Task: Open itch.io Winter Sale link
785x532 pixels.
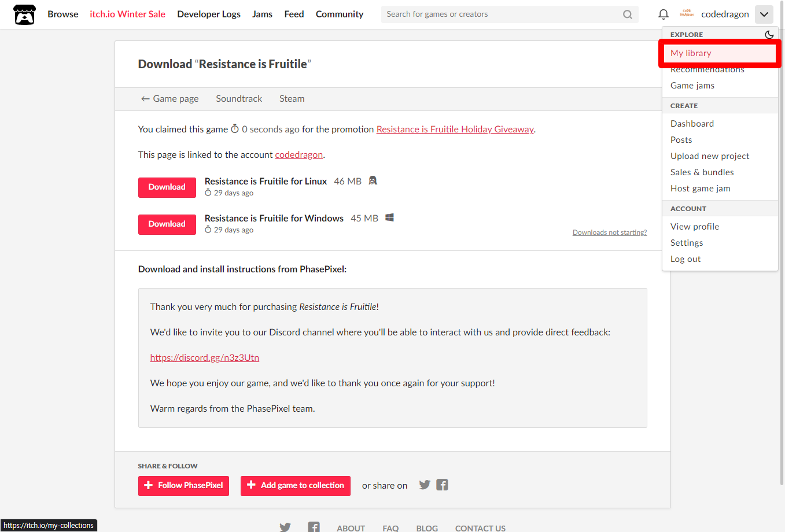Action: click(128, 14)
